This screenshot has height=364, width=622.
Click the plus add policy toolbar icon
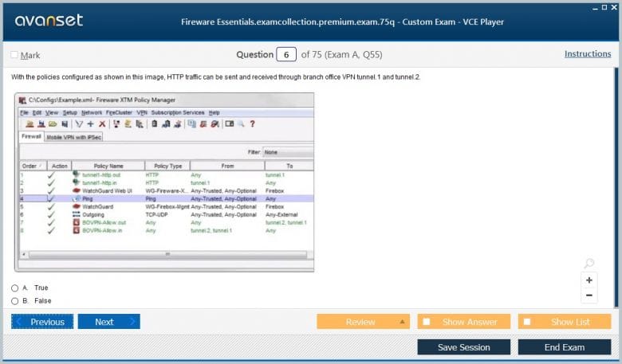pyautogui.click(x=90, y=124)
